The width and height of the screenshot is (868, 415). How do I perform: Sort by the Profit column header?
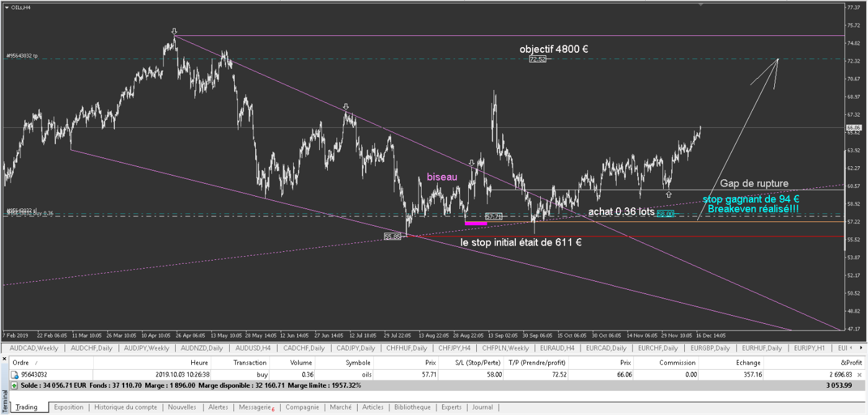click(x=815, y=363)
